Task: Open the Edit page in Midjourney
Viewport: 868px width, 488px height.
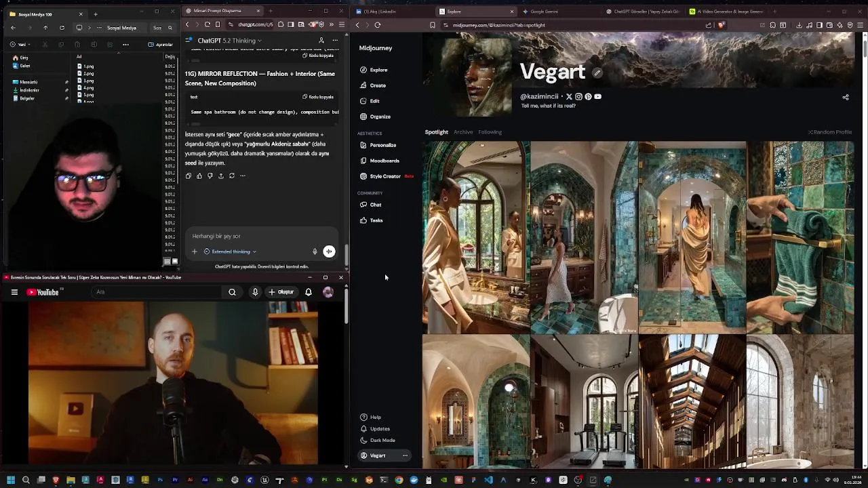Action: pos(370,101)
